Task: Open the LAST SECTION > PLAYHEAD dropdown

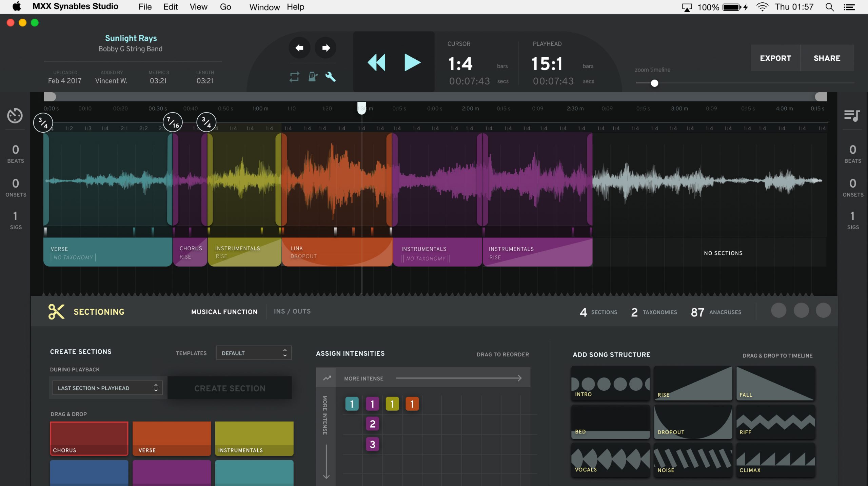Action: tap(107, 388)
